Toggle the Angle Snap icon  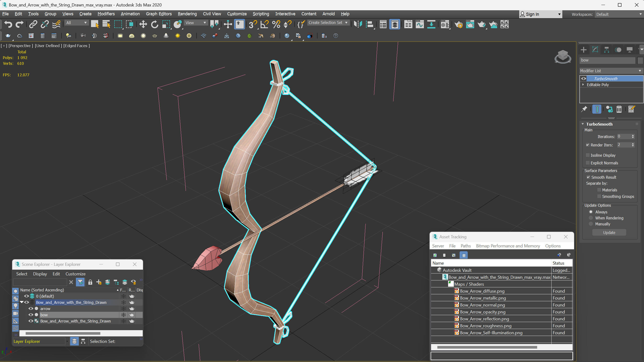[x=264, y=24]
